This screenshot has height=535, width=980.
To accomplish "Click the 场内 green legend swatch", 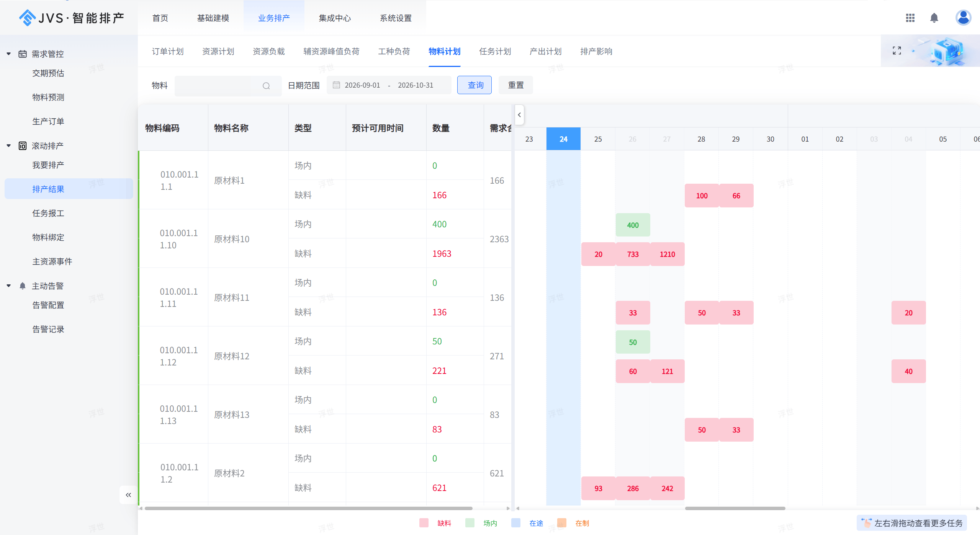I will [470, 523].
